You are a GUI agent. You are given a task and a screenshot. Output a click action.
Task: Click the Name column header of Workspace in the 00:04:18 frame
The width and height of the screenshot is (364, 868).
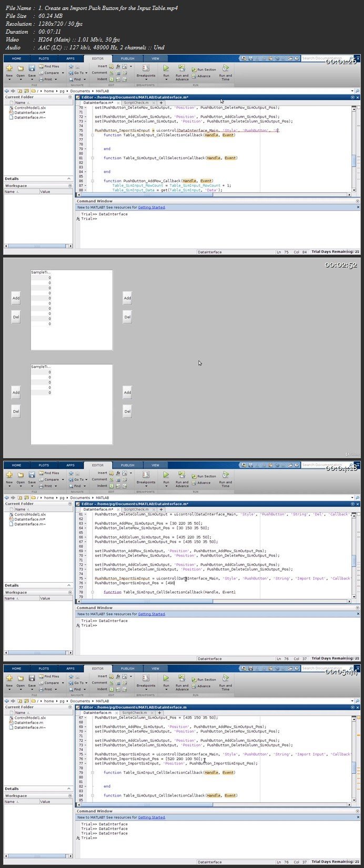[22, 598]
